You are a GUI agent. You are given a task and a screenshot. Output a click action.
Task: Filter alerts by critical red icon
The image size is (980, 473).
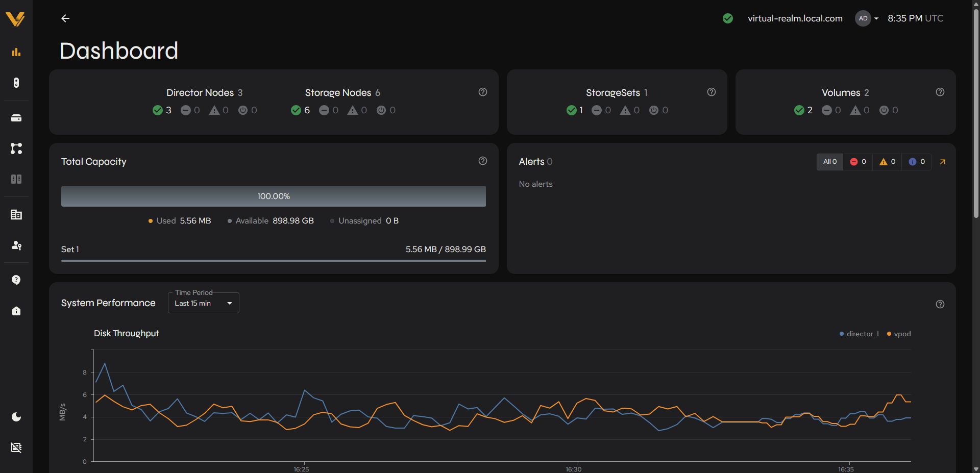point(858,162)
